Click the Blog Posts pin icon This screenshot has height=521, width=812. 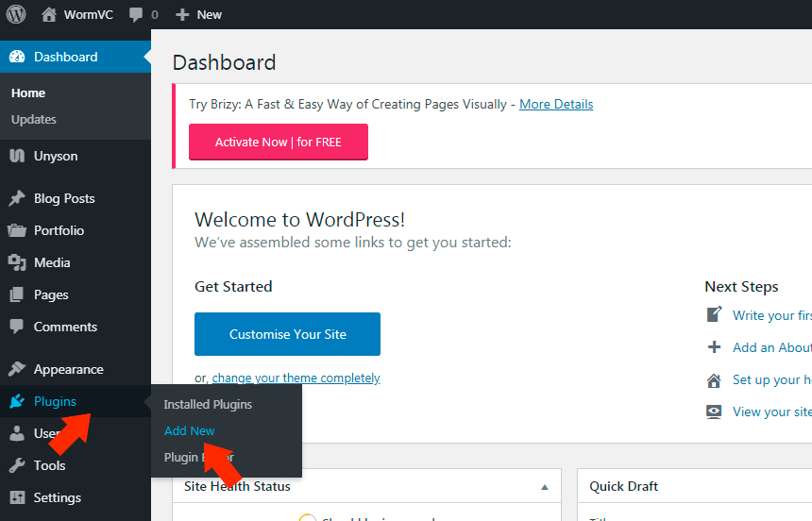pyautogui.click(x=17, y=198)
